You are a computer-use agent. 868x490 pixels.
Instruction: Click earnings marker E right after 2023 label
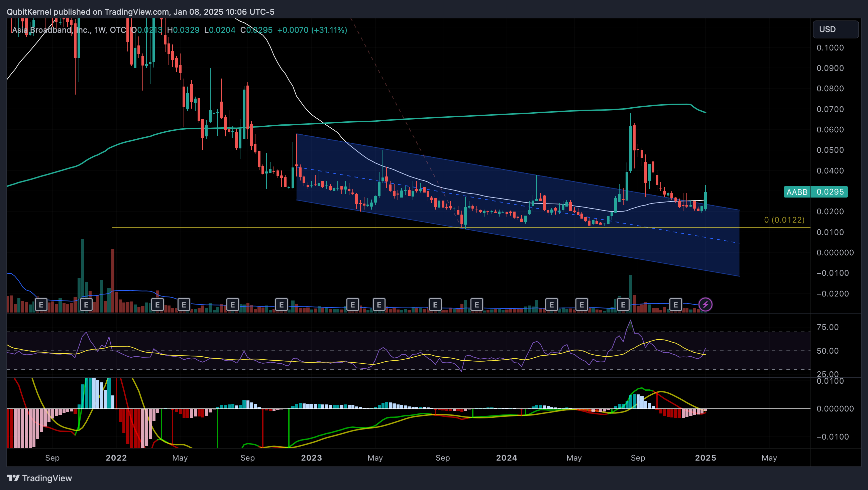[x=352, y=305]
